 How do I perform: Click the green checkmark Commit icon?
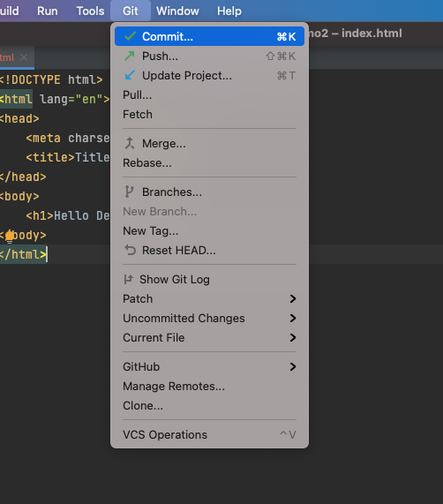130,36
